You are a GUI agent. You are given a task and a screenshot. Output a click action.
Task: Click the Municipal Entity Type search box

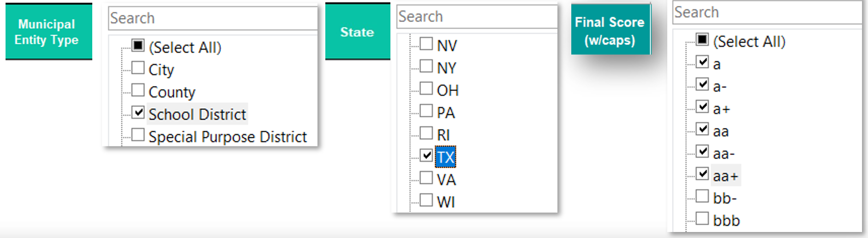(x=213, y=18)
